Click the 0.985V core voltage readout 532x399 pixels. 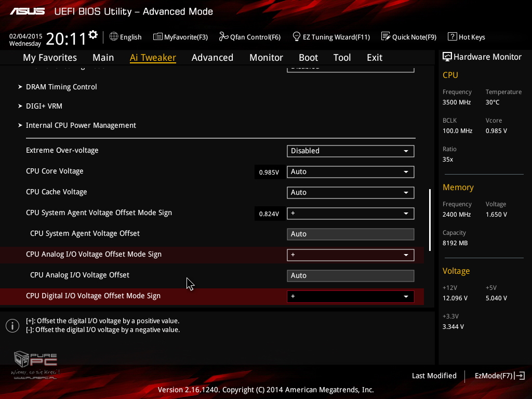[269, 172]
